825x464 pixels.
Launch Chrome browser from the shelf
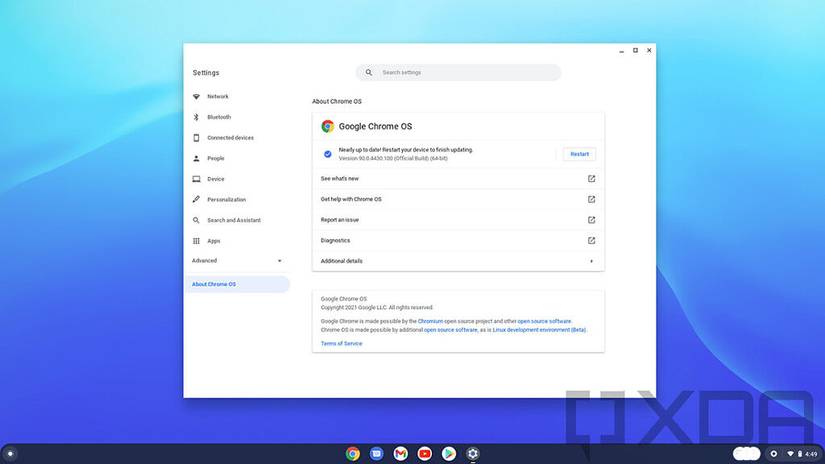click(353, 453)
